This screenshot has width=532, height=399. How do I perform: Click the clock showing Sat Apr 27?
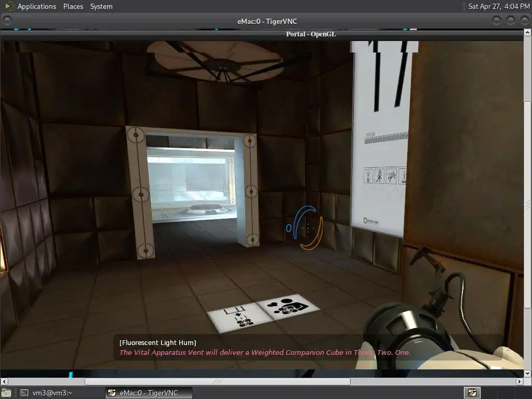pyautogui.click(x=498, y=6)
